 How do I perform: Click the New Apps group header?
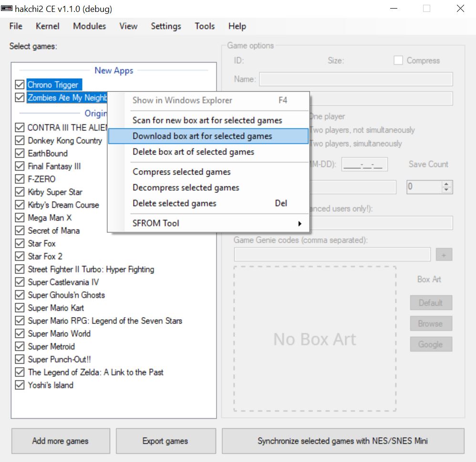(114, 71)
